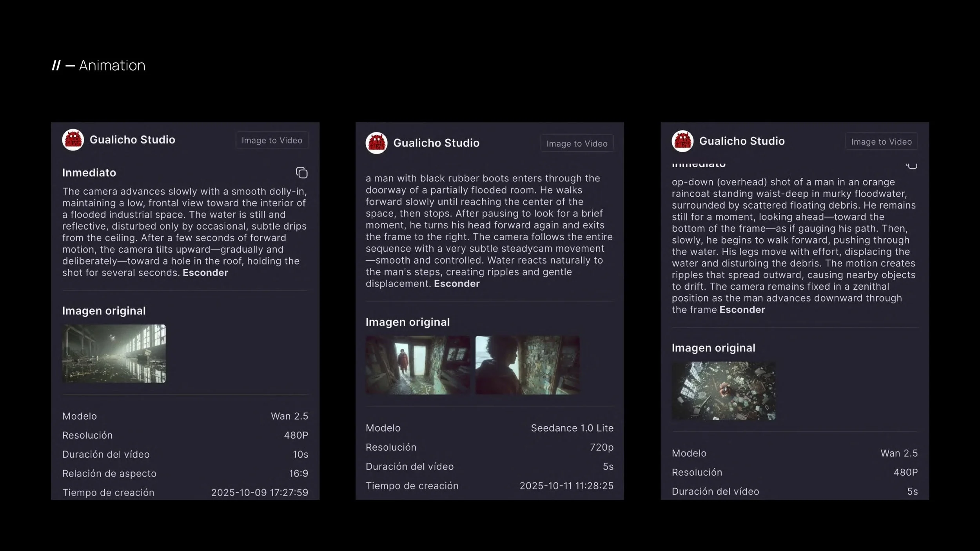This screenshot has height=551, width=980.
Task: Open thumbnail of man in doorway
Action: pos(417,365)
